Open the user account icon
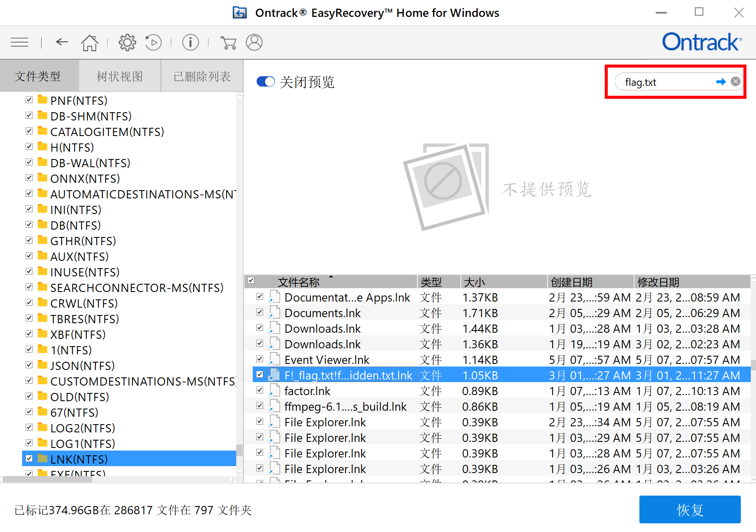Screen dimensions: 756x532 pos(254,42)
